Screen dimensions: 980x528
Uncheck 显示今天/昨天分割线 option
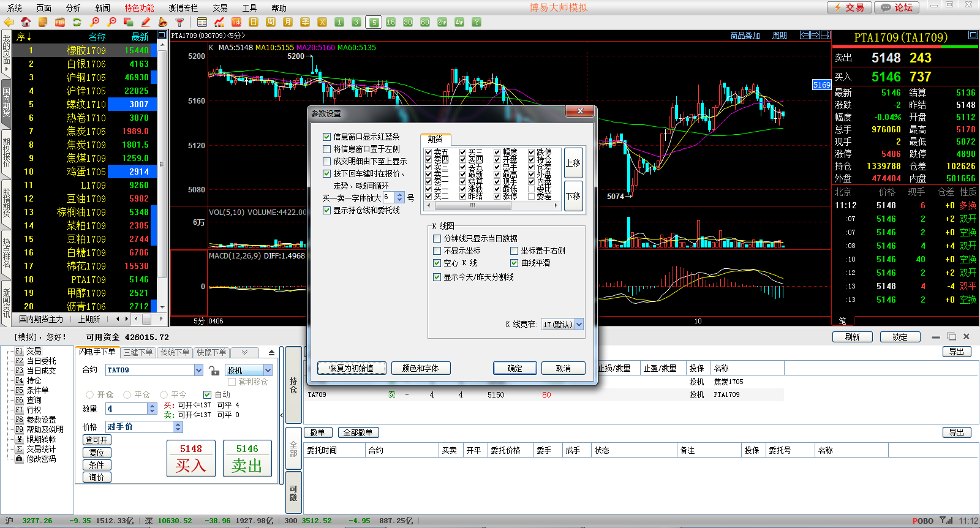pyautogui.click(x=437, y=277)
